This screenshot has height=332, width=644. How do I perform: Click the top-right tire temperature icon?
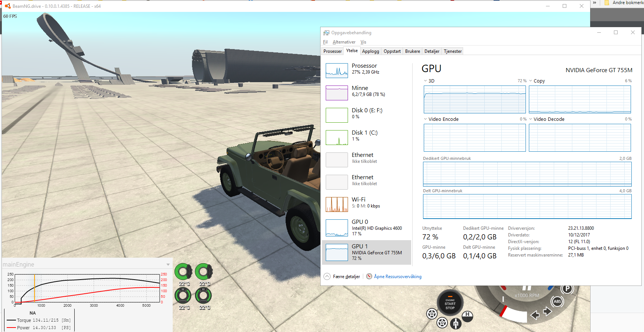[204, 272]
